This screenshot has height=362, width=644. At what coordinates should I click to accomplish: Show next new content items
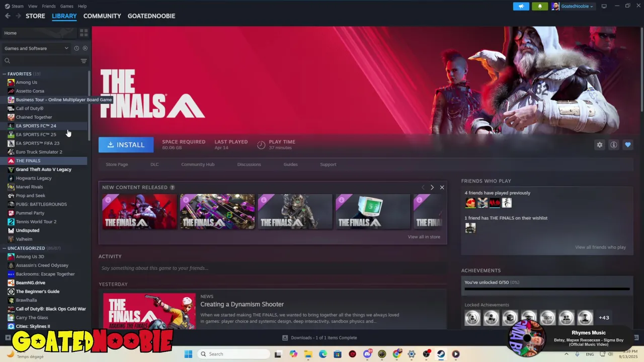[x=432, y=187]
